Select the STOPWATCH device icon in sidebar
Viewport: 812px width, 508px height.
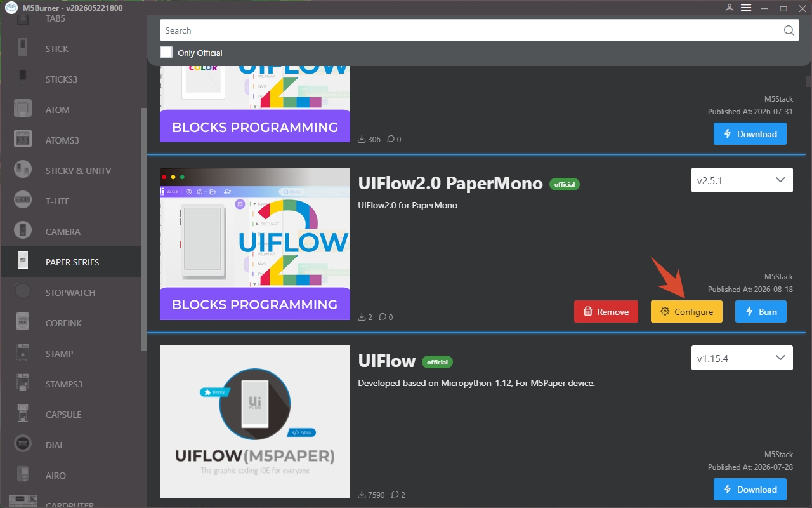coord(23,292)
